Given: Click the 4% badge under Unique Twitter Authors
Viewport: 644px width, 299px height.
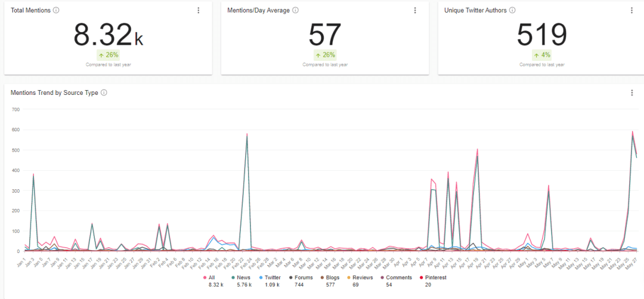Looking at the screenshot, I should click(541, 55).
